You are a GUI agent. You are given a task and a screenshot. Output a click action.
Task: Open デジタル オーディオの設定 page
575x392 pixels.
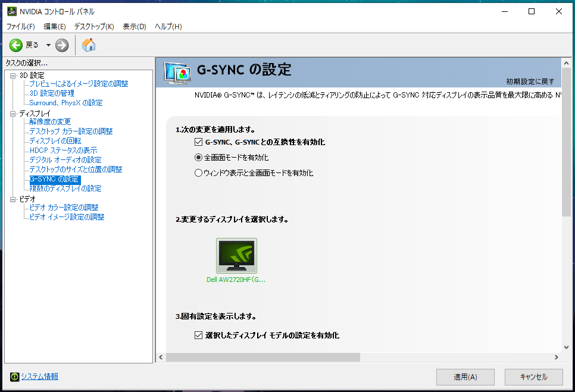65,160
